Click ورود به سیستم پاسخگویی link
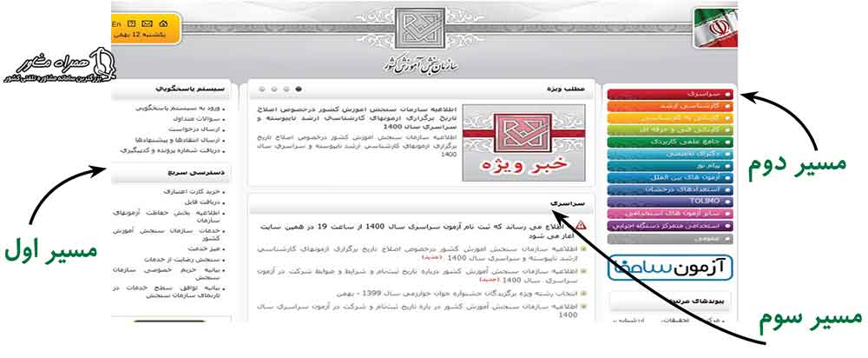 click(178, 108)
